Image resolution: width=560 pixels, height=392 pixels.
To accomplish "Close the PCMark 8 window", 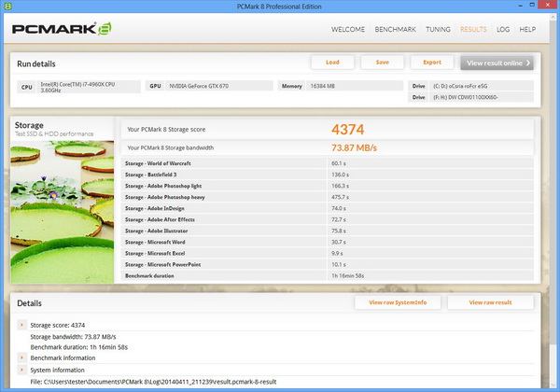I will 548,5.
